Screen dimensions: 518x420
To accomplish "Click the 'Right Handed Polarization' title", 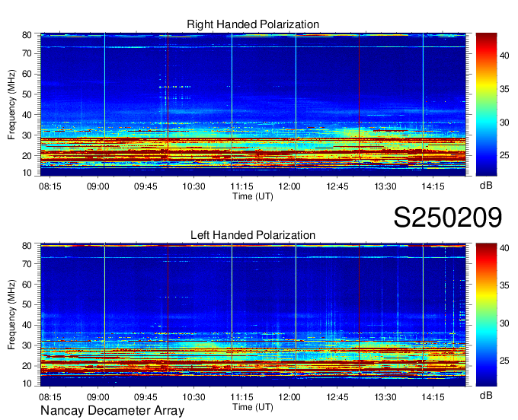I will [253, 24].
